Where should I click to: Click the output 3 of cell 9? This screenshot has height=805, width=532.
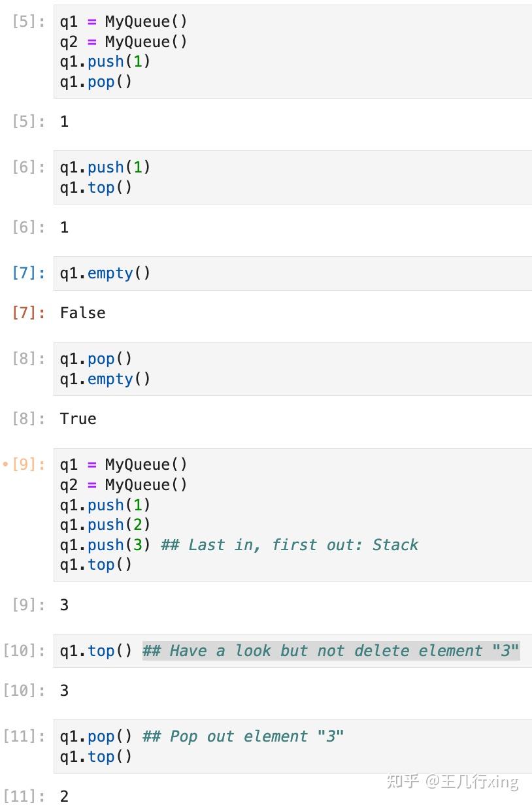click(x=64, y=605)
